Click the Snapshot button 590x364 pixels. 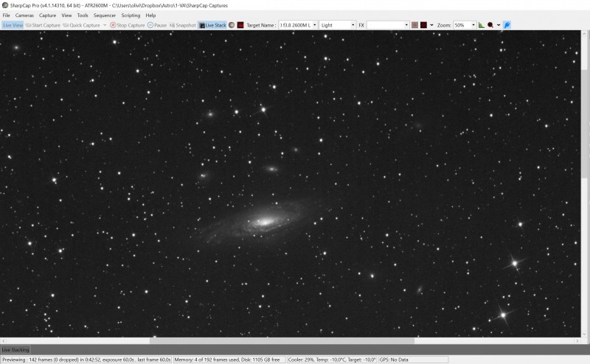coord(183,25)
